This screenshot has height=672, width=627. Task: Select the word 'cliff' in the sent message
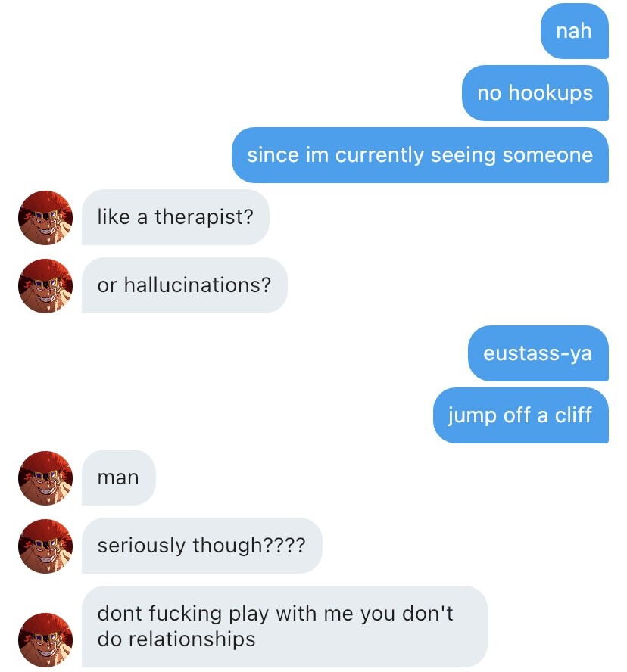[x=573, y=415]
